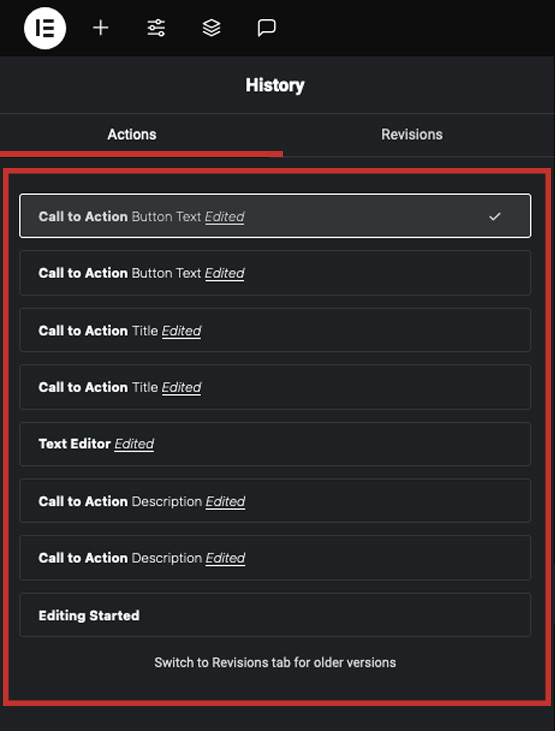Click the History panel heading
555x731 pixels.
(275, 85)
